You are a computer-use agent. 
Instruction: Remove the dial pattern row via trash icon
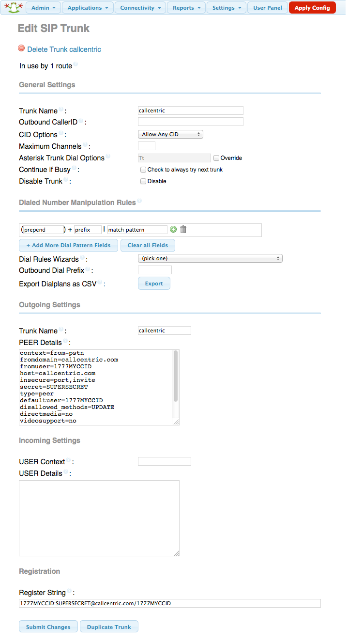pos(183,229)
